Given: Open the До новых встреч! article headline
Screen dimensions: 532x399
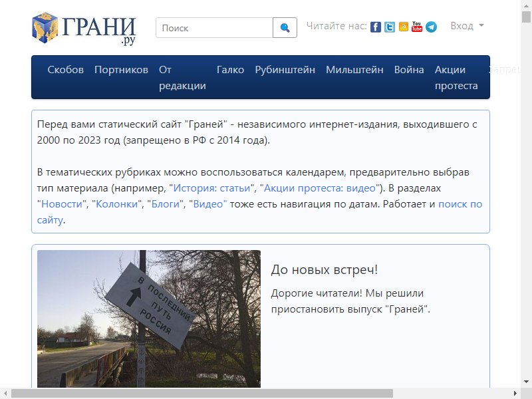Looking at the screenshot, I should (324, 270).
